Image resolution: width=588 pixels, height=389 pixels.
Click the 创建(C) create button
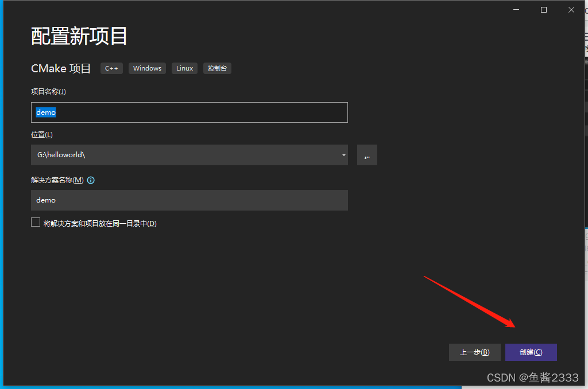pos(531,352)
